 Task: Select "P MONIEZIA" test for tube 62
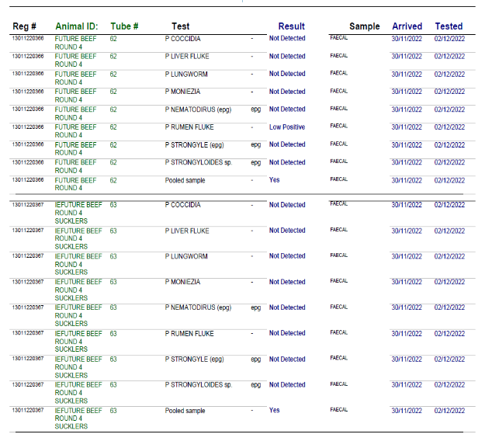[x=182, y=92]
